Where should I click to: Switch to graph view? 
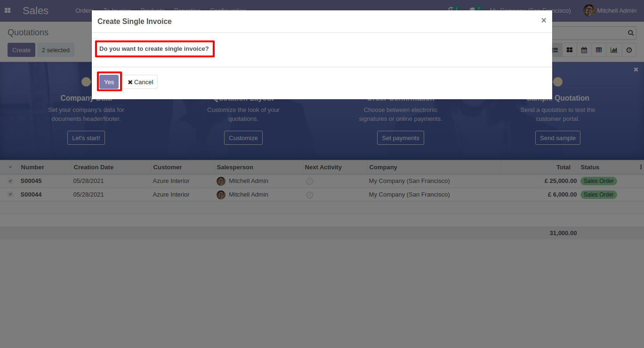(614, 50)
